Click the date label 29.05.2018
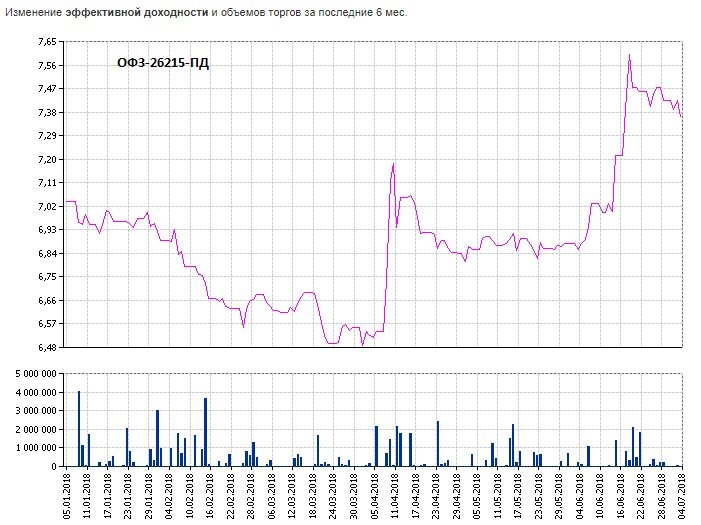The height and width of the screenshot is (525, 701). [560, 497]
